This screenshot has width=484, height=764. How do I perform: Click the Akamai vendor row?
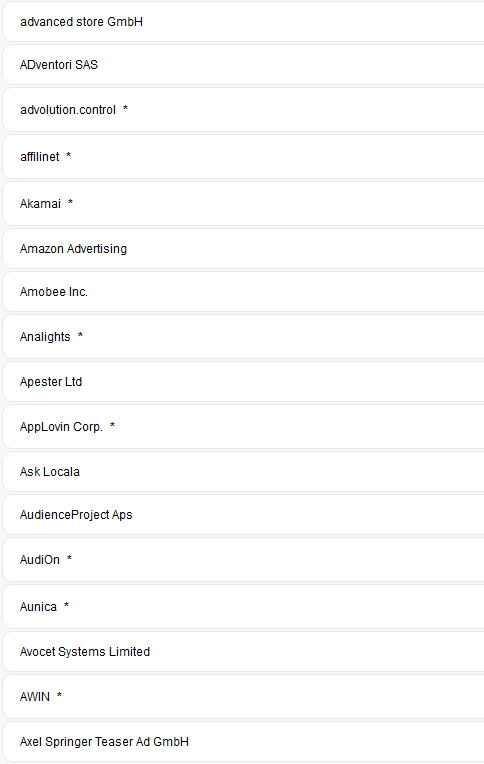coord(244,203)
